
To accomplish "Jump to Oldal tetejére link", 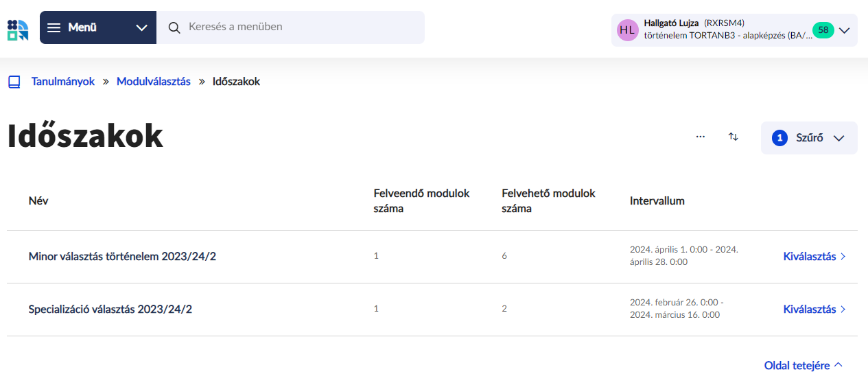I will pos(804,366).
